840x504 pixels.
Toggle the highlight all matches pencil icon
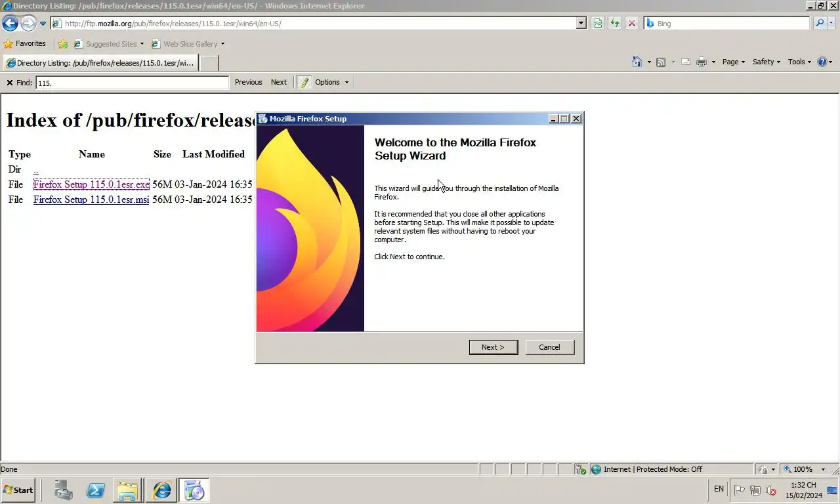(304, 82)
